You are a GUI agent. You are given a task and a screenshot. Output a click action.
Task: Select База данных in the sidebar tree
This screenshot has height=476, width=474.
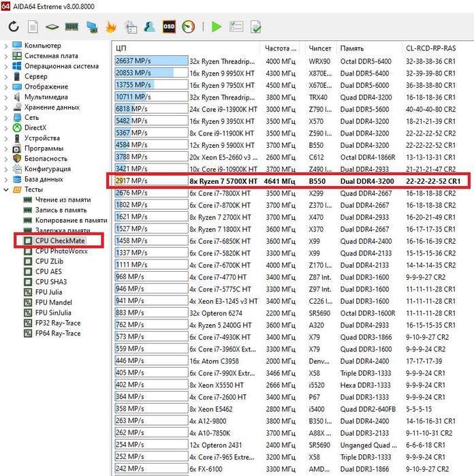pyautogui.click(x=44, y=179)
